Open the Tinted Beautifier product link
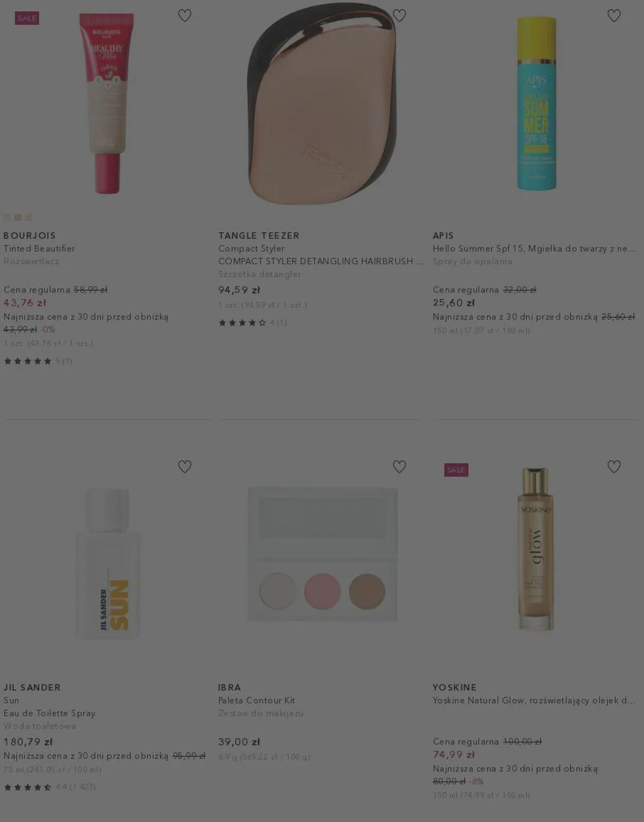The width and height of the screenshot is (644, 822). point(39,248)
